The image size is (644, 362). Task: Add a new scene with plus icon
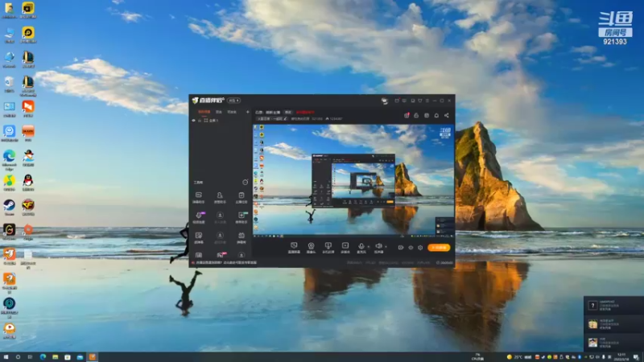pyautogui.click(x=247, y=112)
